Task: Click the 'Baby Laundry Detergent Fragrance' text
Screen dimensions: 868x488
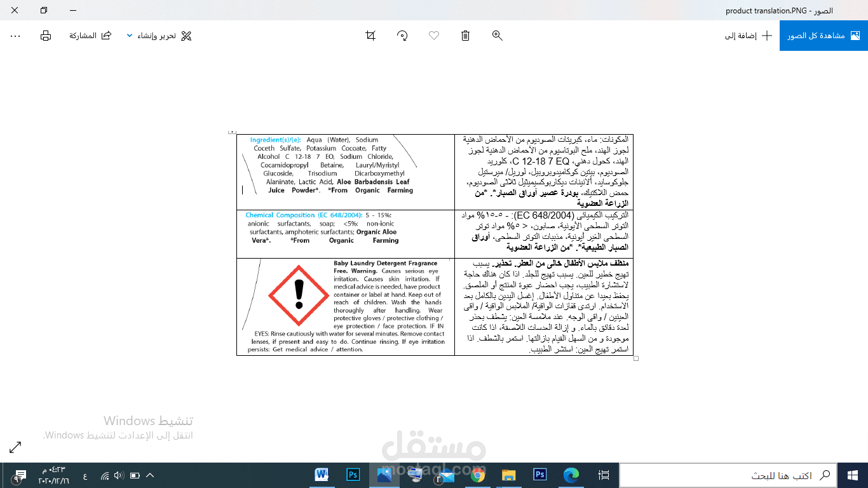Action: pos(386,263)
